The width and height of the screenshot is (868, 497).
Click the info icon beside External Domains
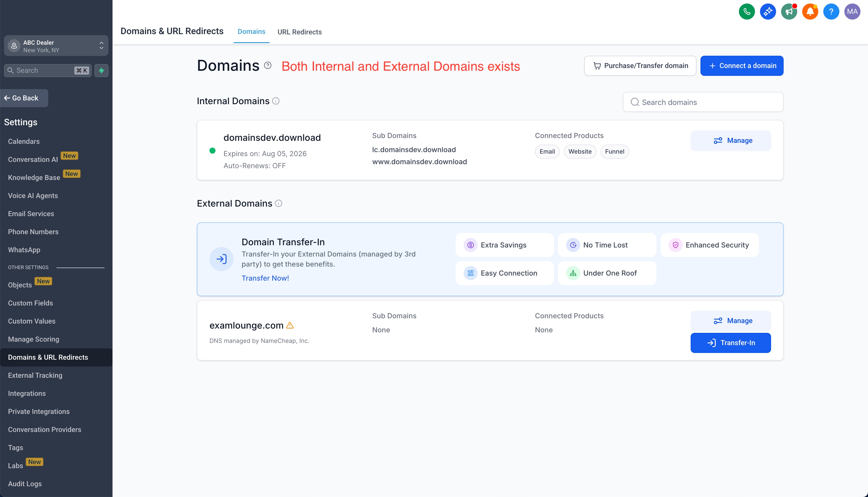click(279, 203)
